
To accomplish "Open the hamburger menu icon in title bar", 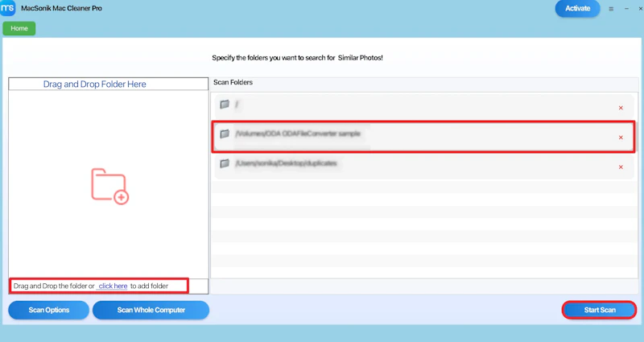I will click(611, 9).
